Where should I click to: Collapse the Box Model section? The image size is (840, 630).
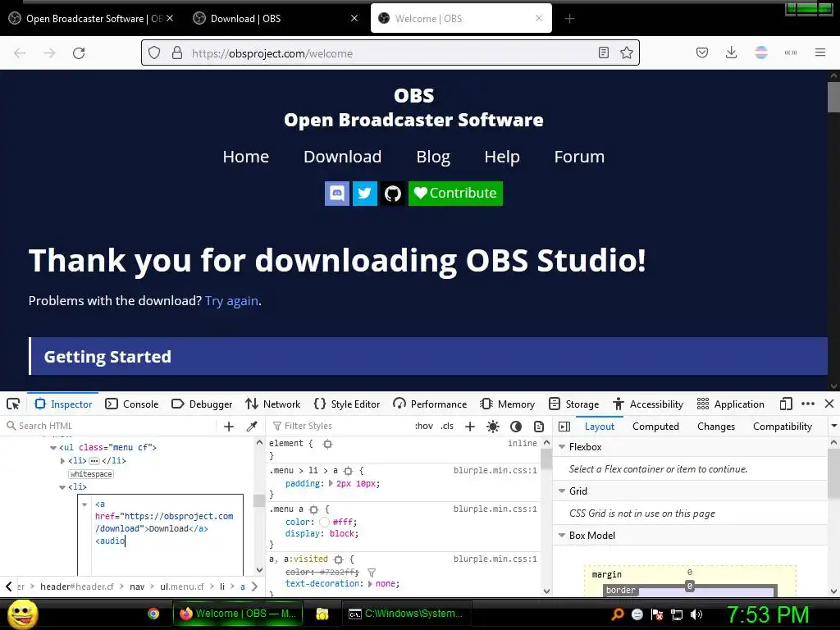562,535
